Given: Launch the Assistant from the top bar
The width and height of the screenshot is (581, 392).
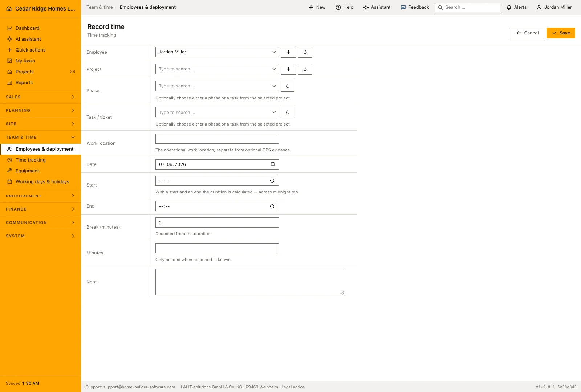Looking at the screenshot, I should tap(377, 7).
